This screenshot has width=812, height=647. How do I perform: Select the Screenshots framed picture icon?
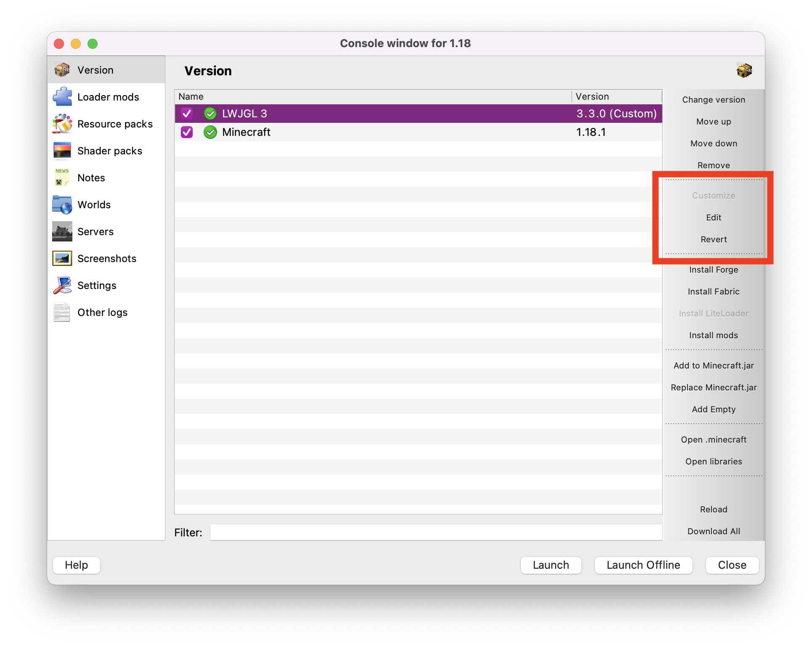tap(62, 259)
